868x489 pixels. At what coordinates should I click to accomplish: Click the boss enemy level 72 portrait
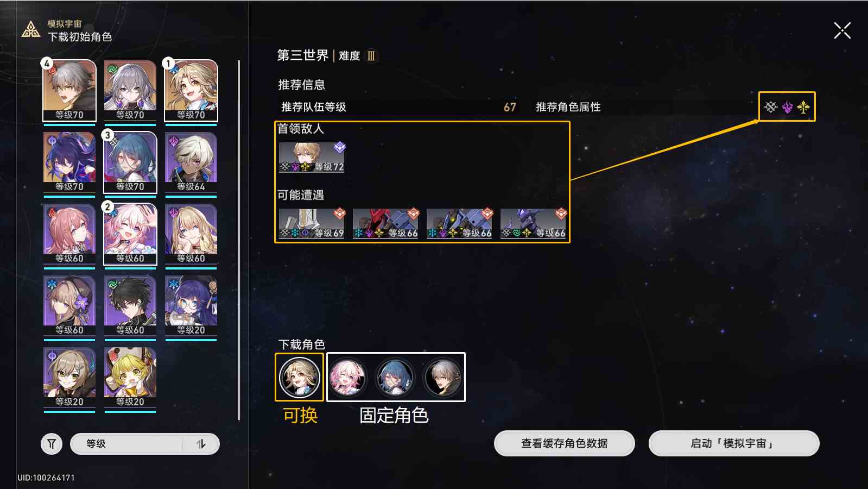[312, 158]
